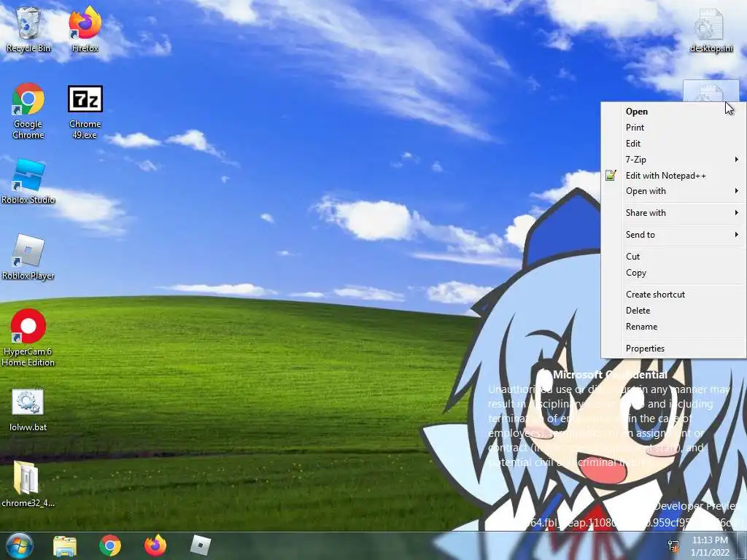Launch Chrome from the taskbar

(x=110, y=546)
